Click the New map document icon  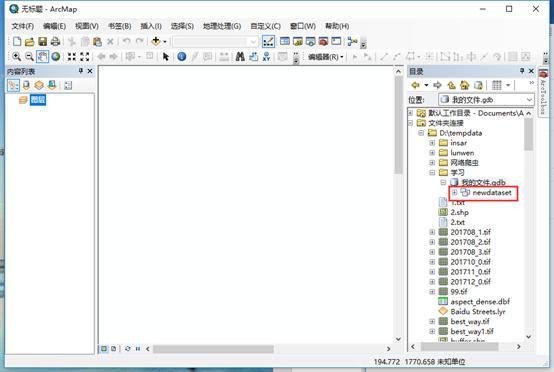point(17,41)
